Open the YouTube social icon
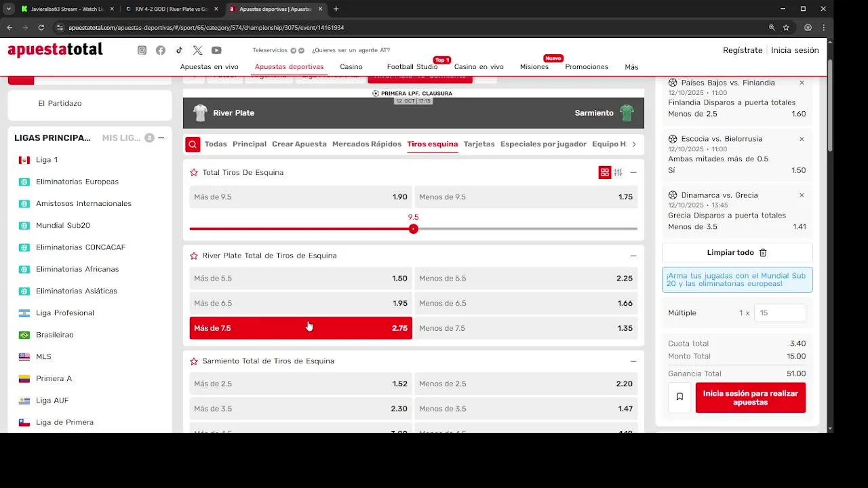Image resolution: width=868 pixels, height=488 pixels. [216, 50]
